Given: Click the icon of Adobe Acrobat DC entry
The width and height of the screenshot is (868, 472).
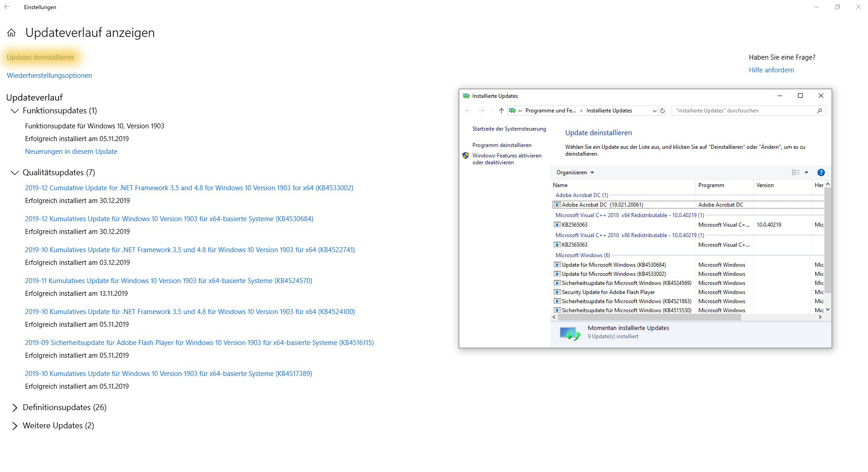Looking at the screenshot, I should click(x=557, y=205).
